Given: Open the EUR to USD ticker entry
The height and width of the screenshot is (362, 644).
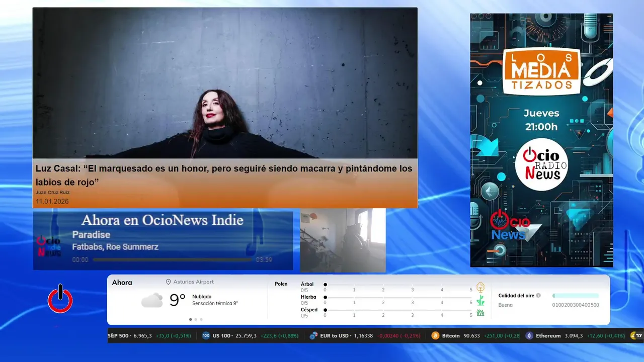Looking at the screenshot, I should coord(365,336).
